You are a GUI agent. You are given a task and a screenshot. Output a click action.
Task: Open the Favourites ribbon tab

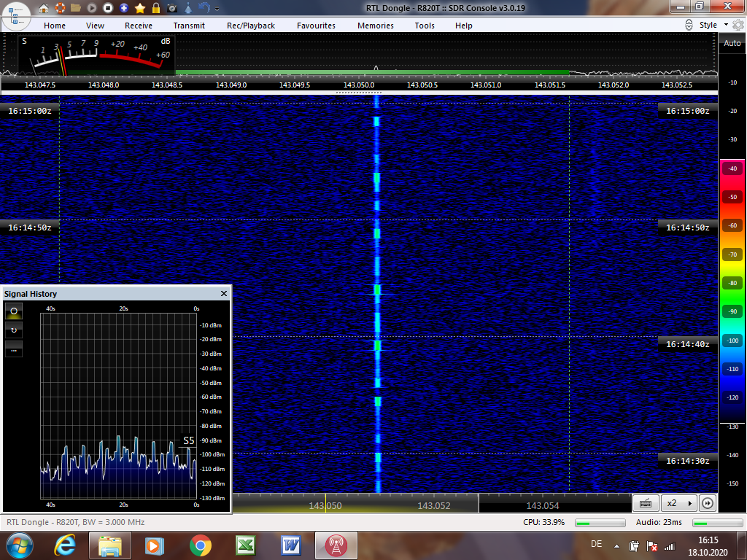[317, 26]
